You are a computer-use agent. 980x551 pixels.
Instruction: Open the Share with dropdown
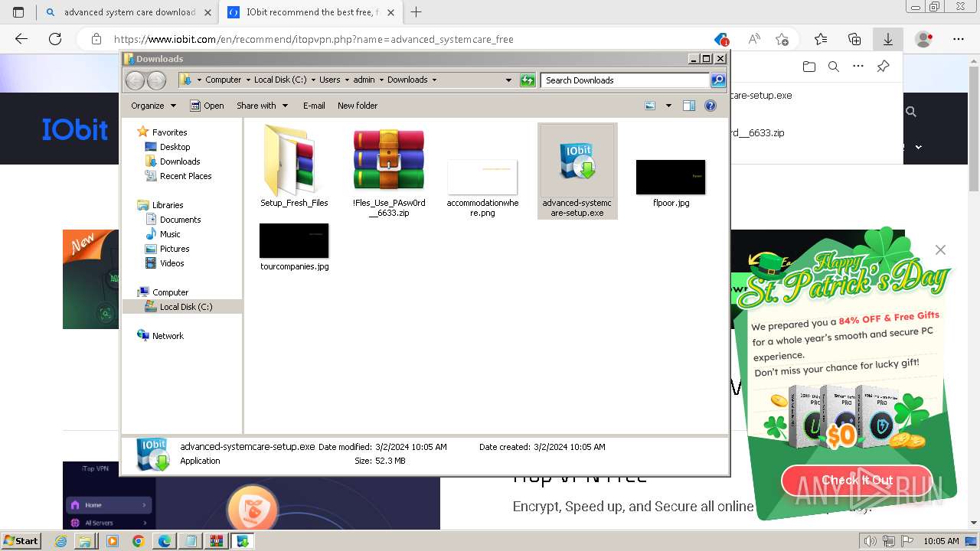point(262,106)
